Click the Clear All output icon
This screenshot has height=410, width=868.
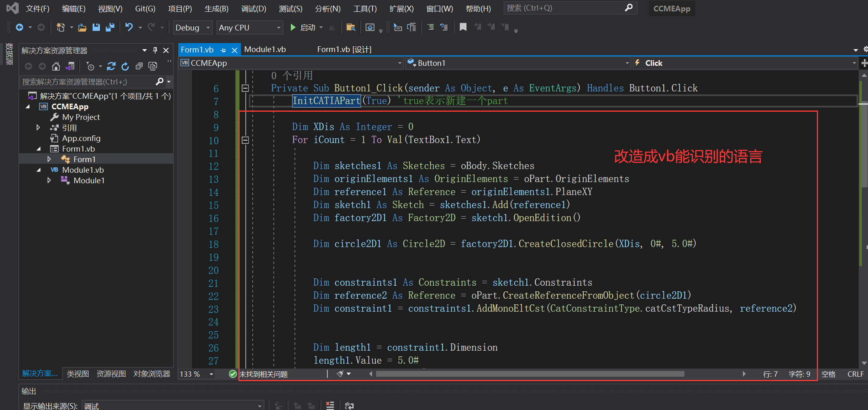pos(330,406)
